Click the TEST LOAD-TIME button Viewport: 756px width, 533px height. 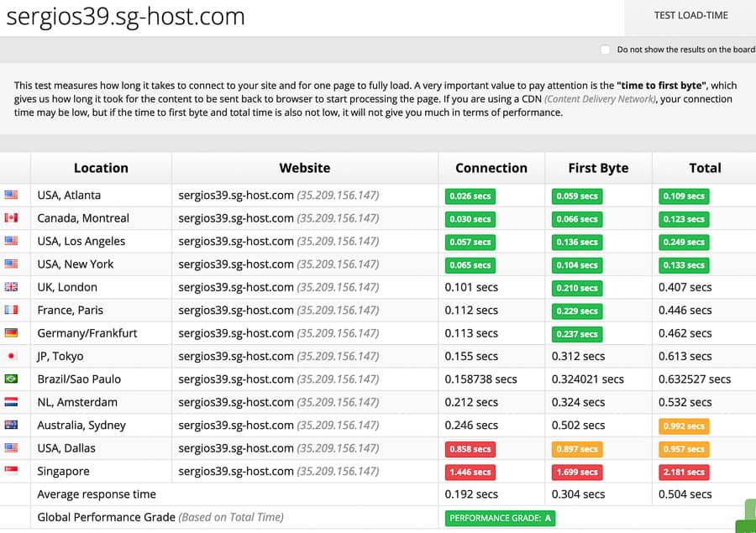point(690,15)
